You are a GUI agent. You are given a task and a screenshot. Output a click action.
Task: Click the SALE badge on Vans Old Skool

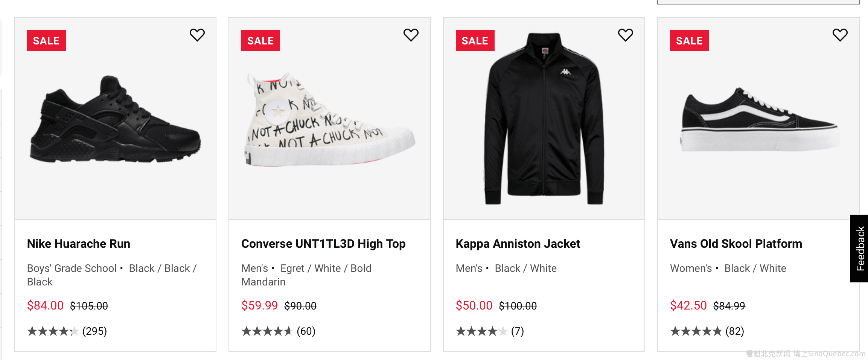(x=689, y=41)
